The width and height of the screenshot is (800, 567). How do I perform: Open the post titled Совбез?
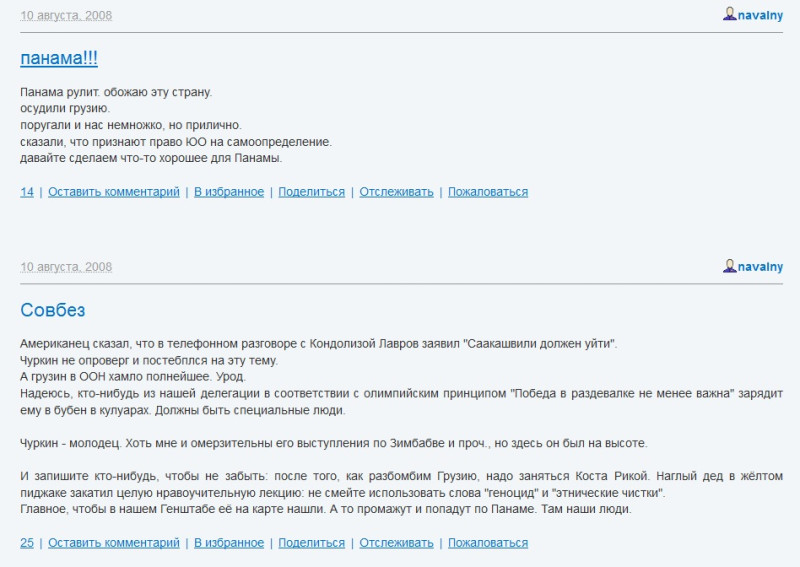coord(53,310)
